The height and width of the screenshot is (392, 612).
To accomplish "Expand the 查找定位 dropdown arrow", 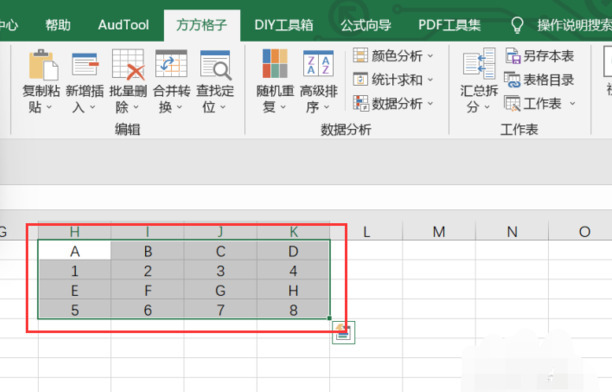I will click(223, 107).
